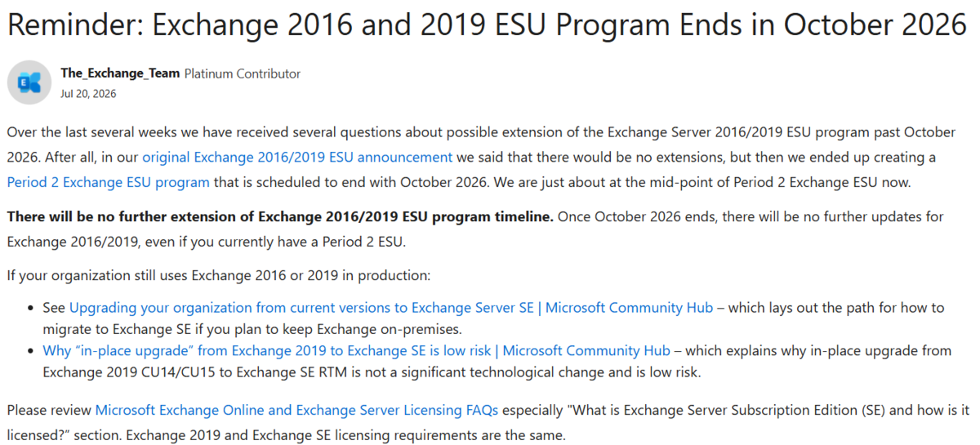Click the bold no further extension sentence
The width and height of the screenshot is (980, 445).
coord(280,217)
